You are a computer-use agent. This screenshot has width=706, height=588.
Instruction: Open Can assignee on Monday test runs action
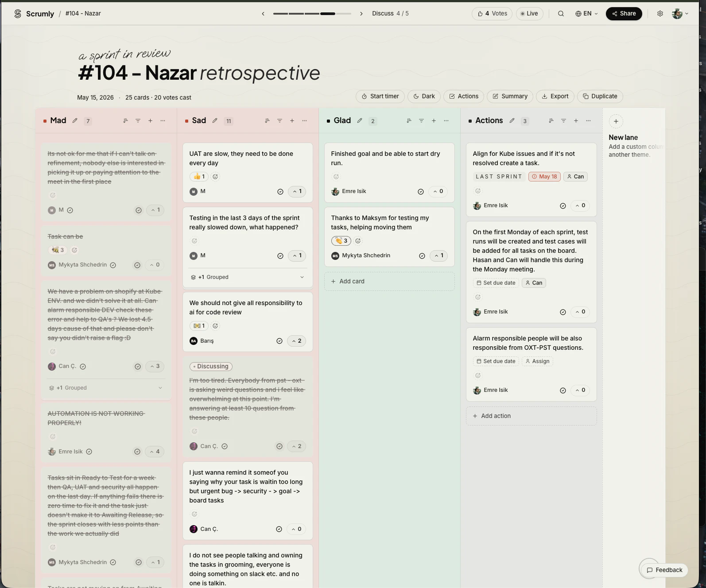[x=534, y=283]
